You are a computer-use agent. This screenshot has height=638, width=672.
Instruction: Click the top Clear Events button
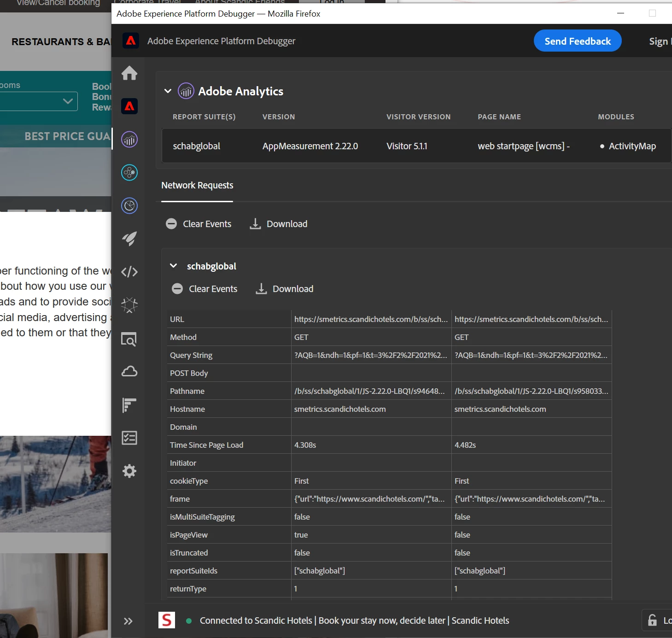[x=199, y=224]
